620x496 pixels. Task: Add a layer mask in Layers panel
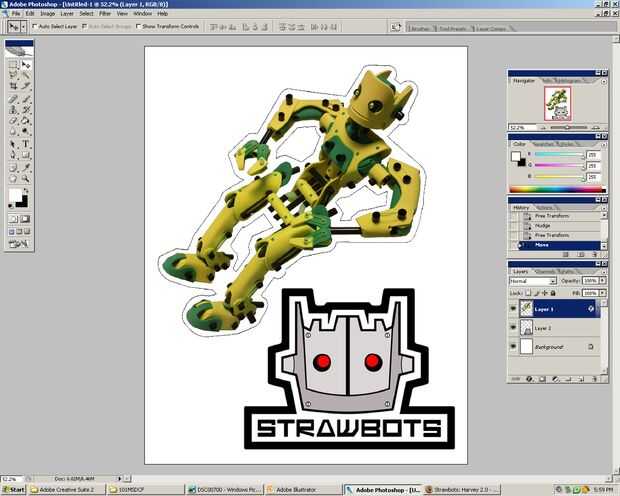click(542, 379)
